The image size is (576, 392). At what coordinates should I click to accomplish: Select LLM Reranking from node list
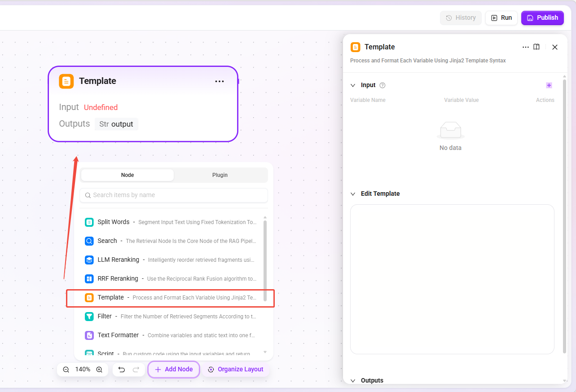171,260
